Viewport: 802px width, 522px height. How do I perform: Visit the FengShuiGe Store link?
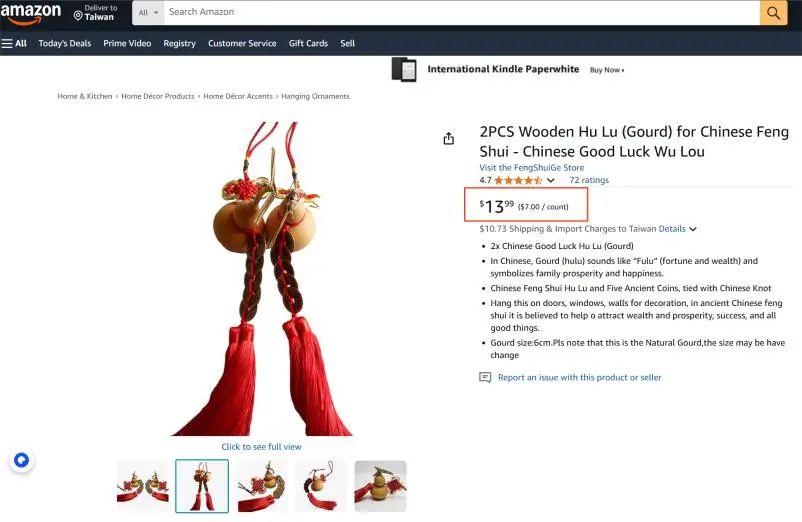click(x=531, y=167)
